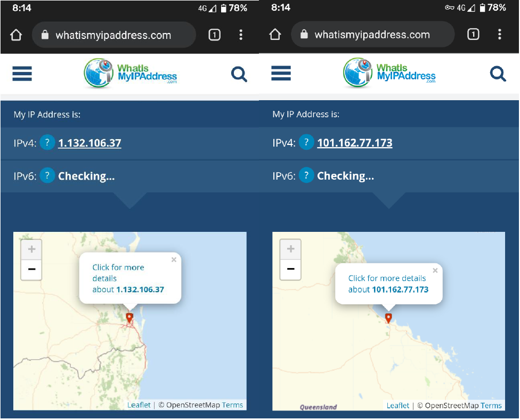Image resolution: width=520 pixels, height=420 pixels.
Task: Open three-dot browser menu on right
Action: (x=499, y=34)
